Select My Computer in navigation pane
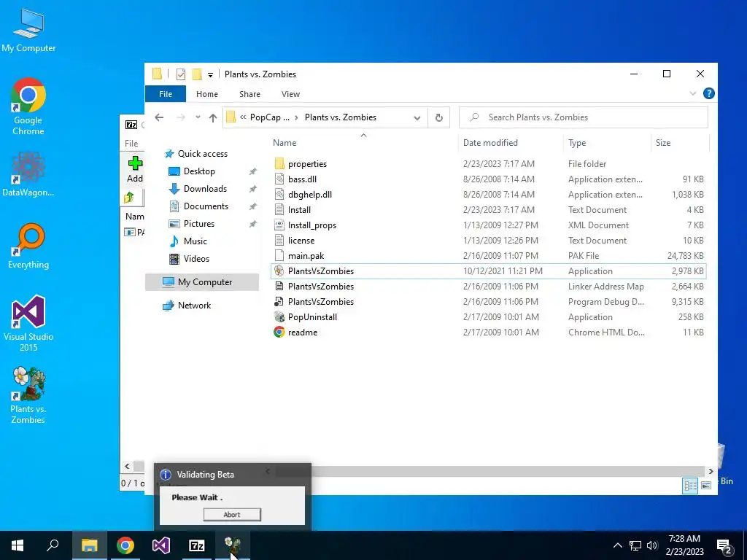 pyautogui.click(x=202, y=282)
